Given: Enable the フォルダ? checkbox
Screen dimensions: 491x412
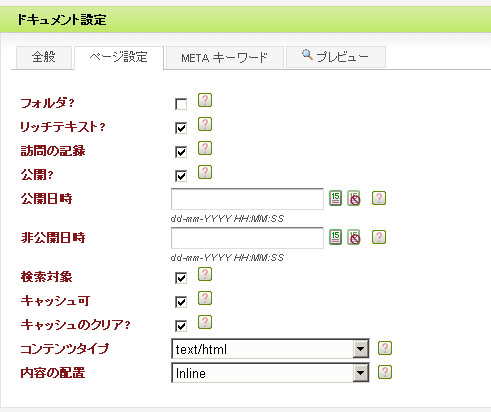Looking at the screenshot, I should click(x=181, y=104).
